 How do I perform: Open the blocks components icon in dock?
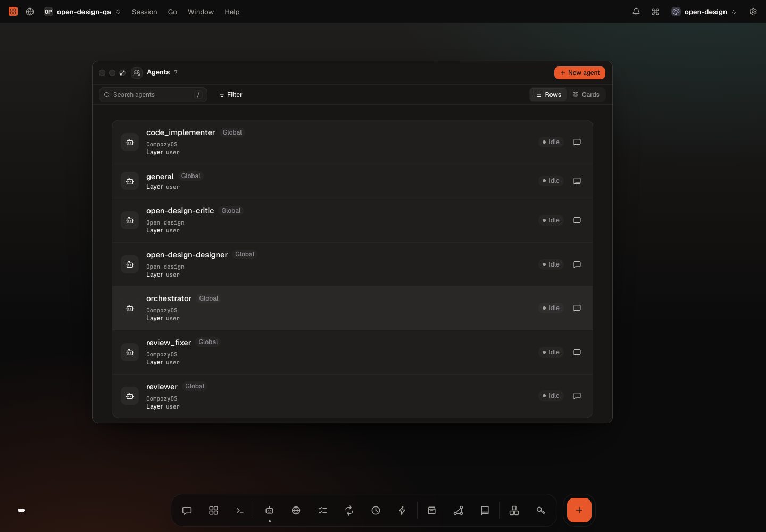pos(514,510)
